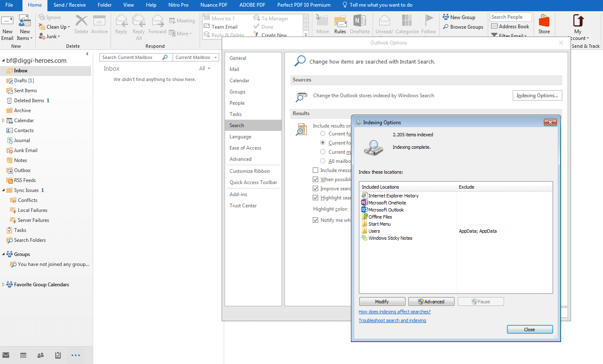The height and width of the screenshot is (364, 603).
Task: Select the Current mailbox radio button
Action: [x=322, y=152]
